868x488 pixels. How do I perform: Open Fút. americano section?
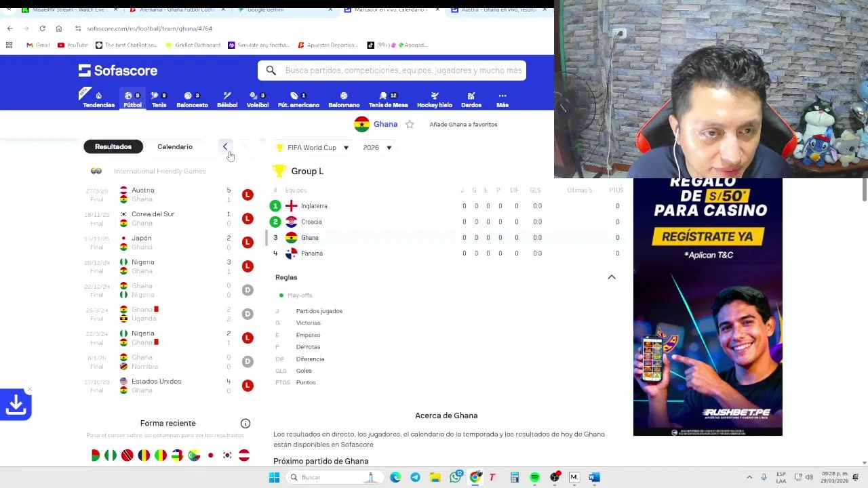click(x=298, y=100)
